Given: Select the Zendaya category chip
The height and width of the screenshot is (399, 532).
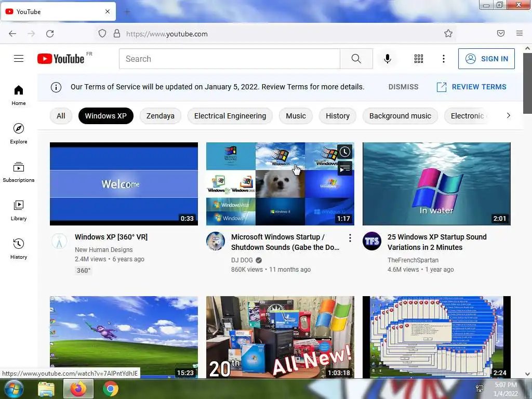Looking at the screenshot, I should 161,116.
